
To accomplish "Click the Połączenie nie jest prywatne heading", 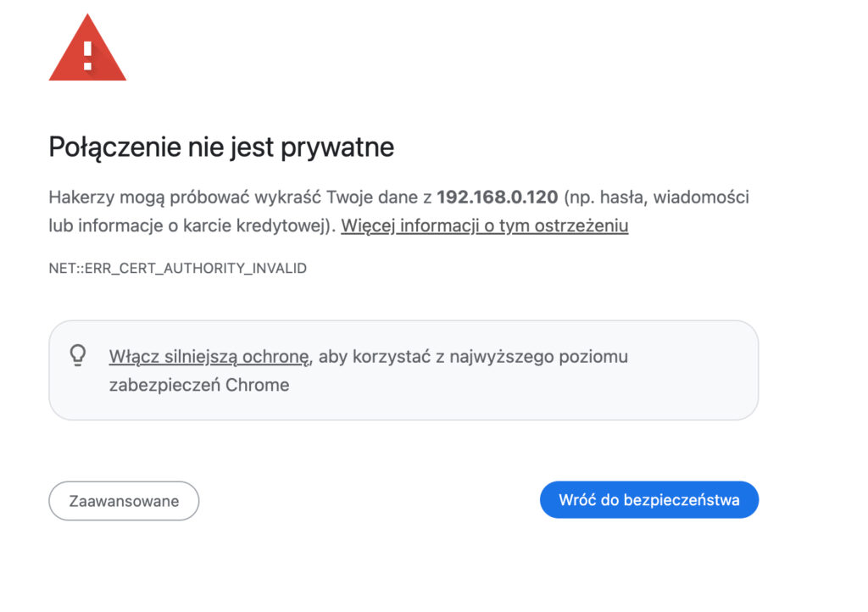I will pos(221,147).
